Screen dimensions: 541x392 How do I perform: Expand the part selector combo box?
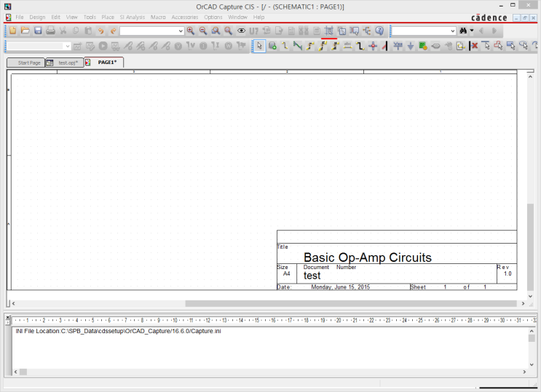(181, 31)
